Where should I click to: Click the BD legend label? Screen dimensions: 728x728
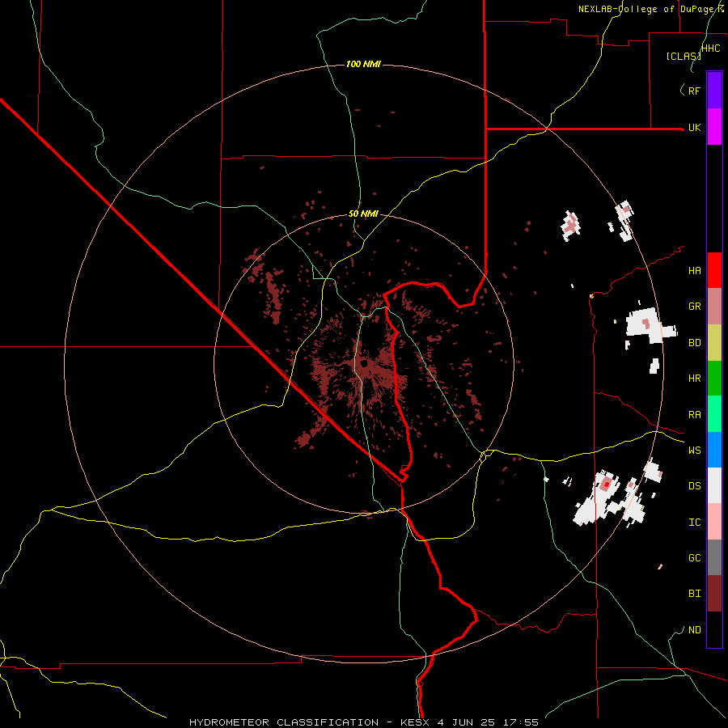point(694,343)
